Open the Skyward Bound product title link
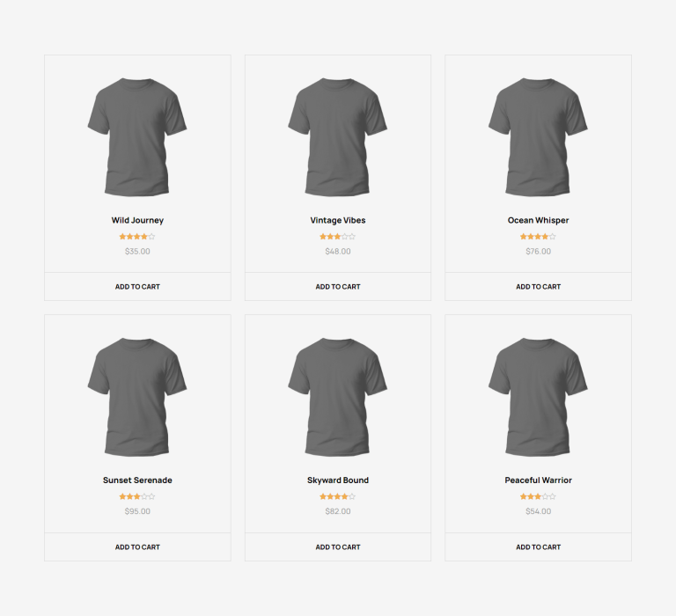The image size is (676, 616). [338, 480]
